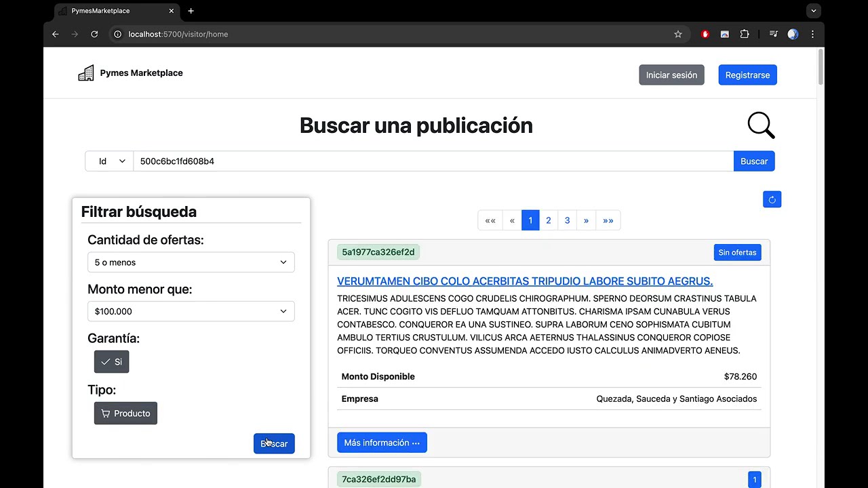Click the blue image extension icon

[x=725, y=34]
